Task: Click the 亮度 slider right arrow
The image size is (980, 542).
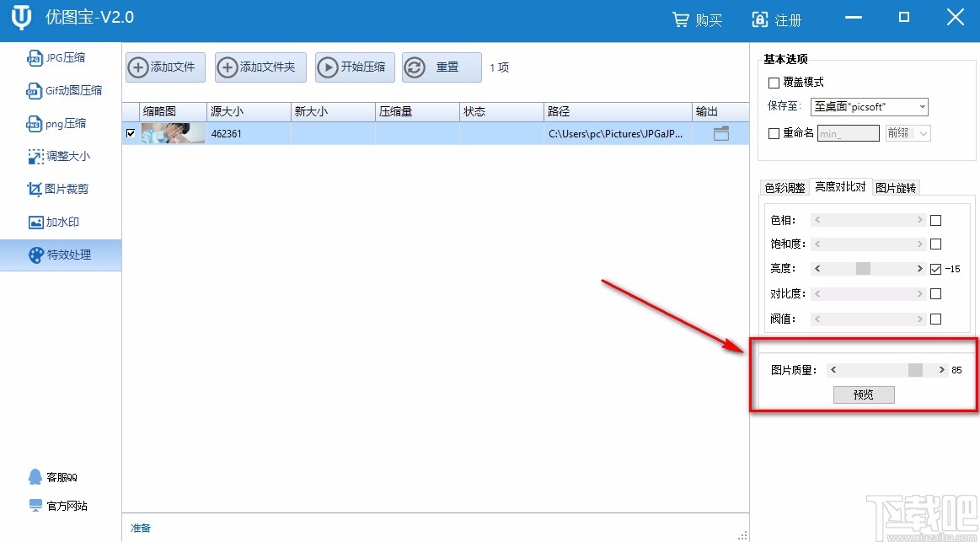Action: (919, 269)
